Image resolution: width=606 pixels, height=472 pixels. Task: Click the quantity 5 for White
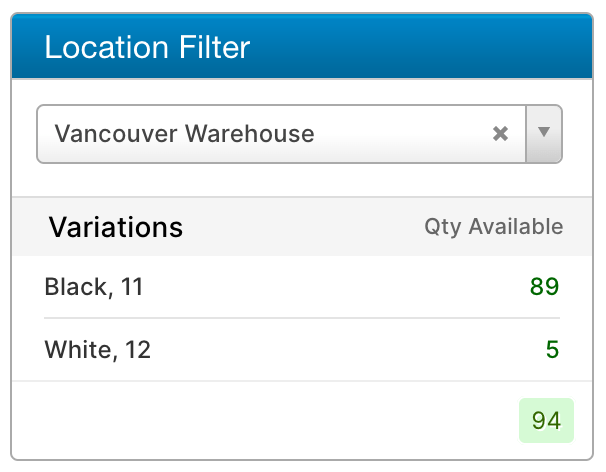pos(552,350)
